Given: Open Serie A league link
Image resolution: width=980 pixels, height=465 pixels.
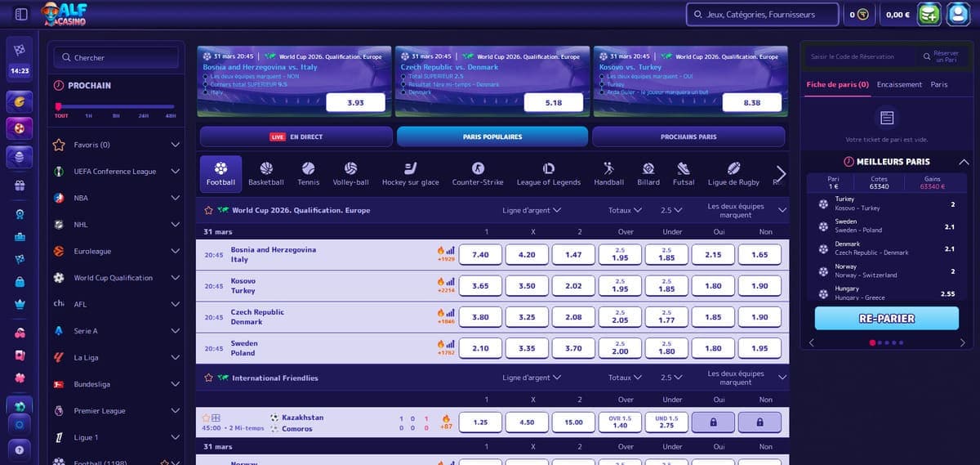Looking at the screenshot, I should click(x=86, y=331).
